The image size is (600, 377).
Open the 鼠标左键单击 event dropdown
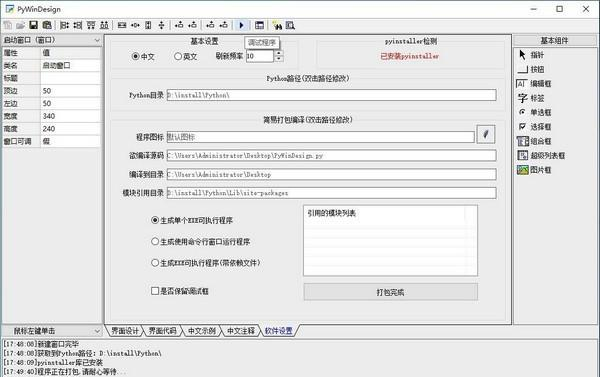(96, 331)
